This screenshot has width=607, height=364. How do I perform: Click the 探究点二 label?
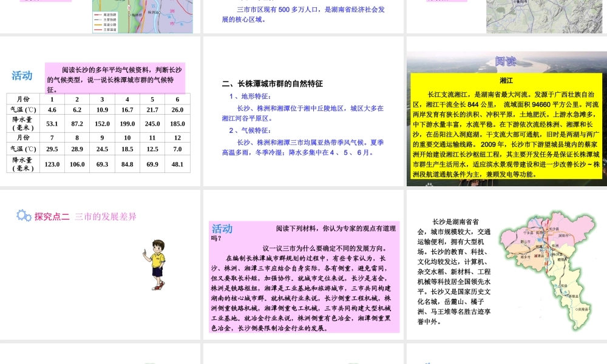[52, 217]
